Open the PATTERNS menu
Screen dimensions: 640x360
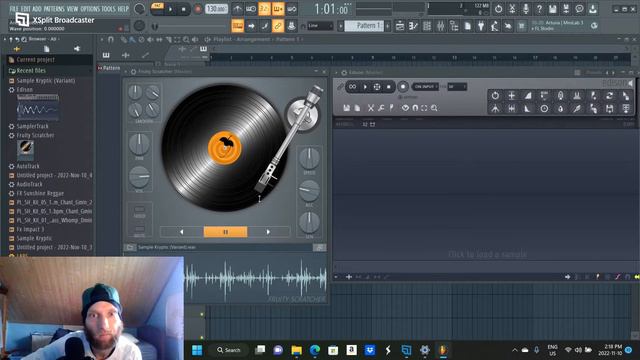(54, 9)
